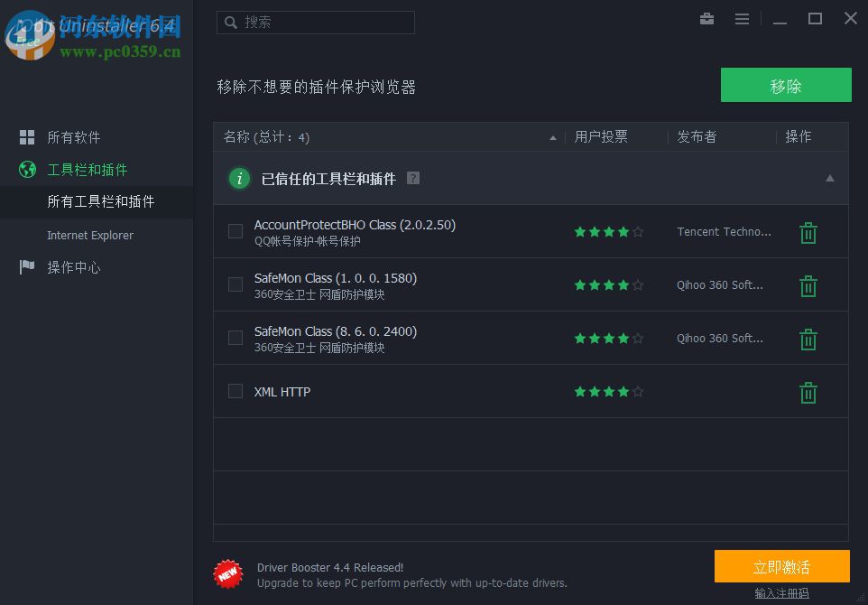Click the green 移除 remove button
The image size is (868, 605).
[x=785, y=84]
